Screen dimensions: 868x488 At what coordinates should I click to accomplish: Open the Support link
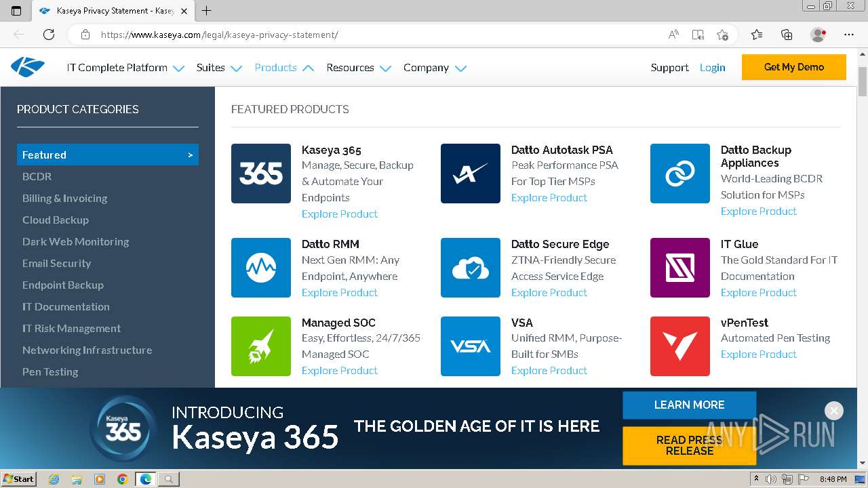669,68
